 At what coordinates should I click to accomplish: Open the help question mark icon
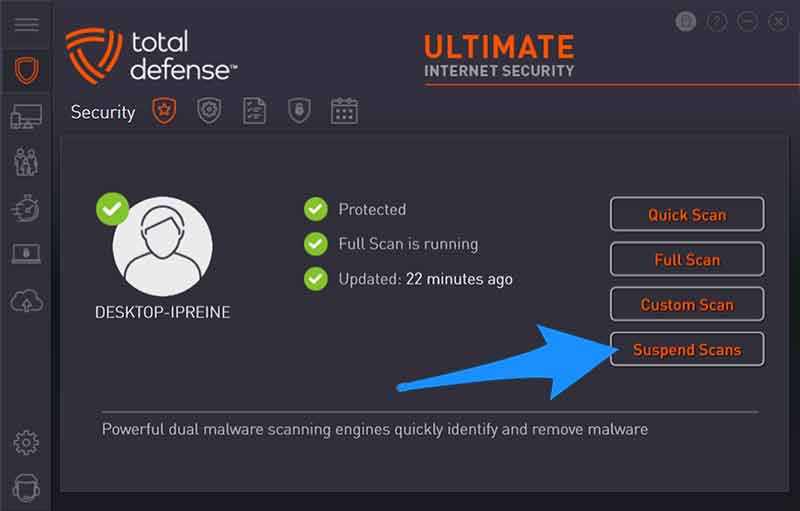[717, 21]
